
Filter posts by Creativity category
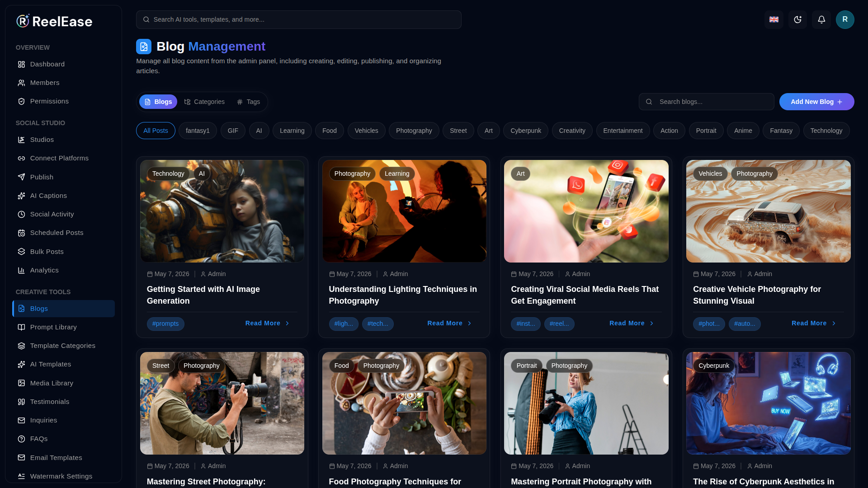(x=572, y=131)
